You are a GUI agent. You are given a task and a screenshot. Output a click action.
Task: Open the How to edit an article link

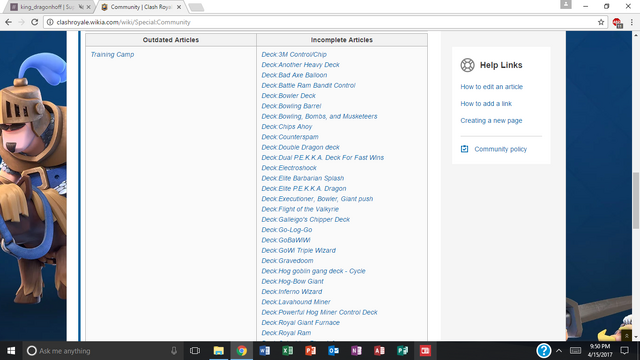[491, 87]
